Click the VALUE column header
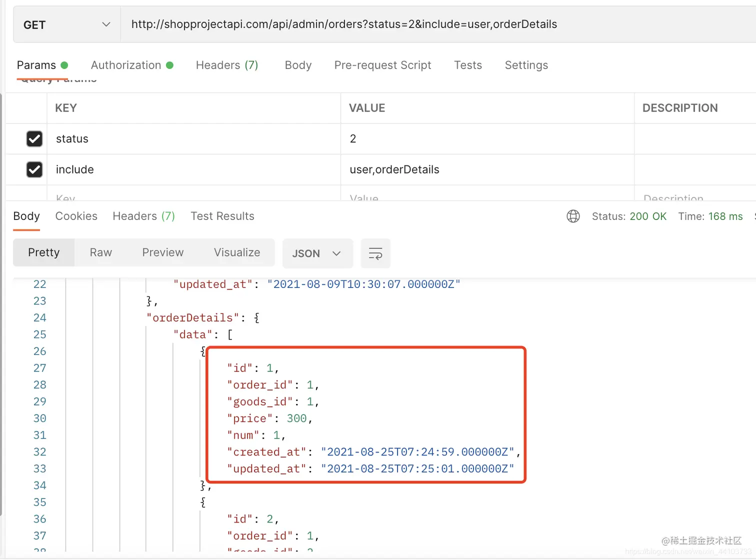 [x=367, y=108]
